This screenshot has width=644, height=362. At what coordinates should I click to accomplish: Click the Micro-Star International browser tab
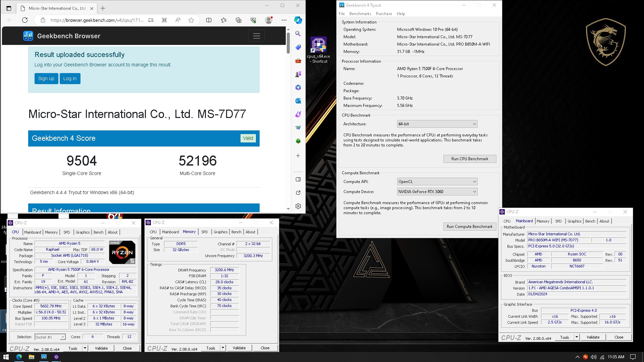coord(56,8)
